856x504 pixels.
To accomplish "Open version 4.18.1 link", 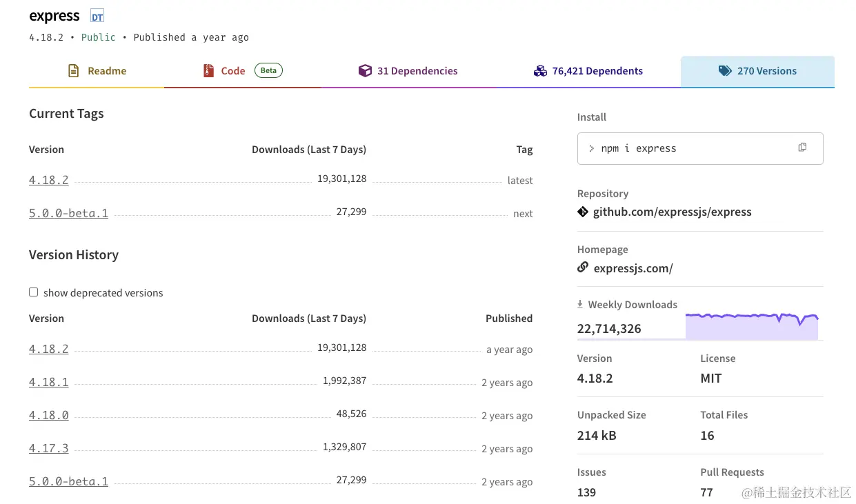I will point(49,383).
